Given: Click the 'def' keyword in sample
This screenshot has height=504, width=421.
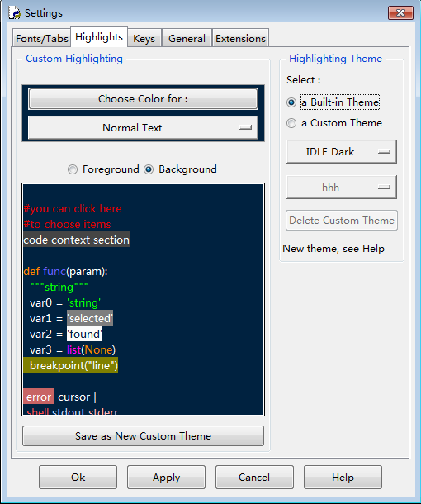Looking at the screenshot, I should point(32,271).
